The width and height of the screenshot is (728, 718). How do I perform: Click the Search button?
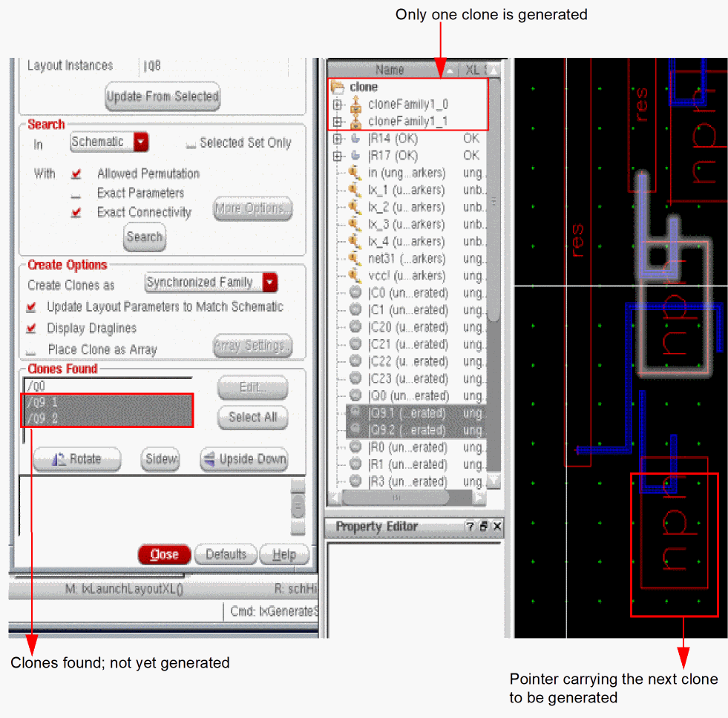[145, 237]
